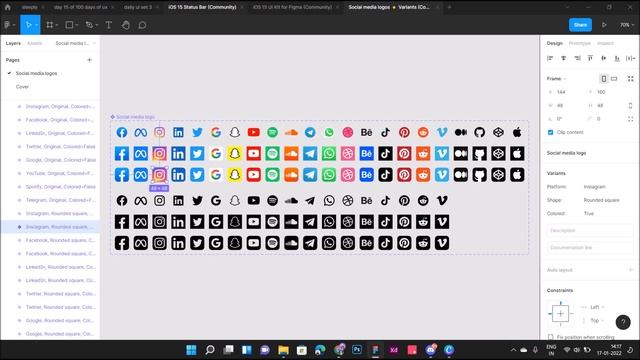Align selection to horizontal centers
The height and width of the screenshot is (360, 640).
[564, 58]
